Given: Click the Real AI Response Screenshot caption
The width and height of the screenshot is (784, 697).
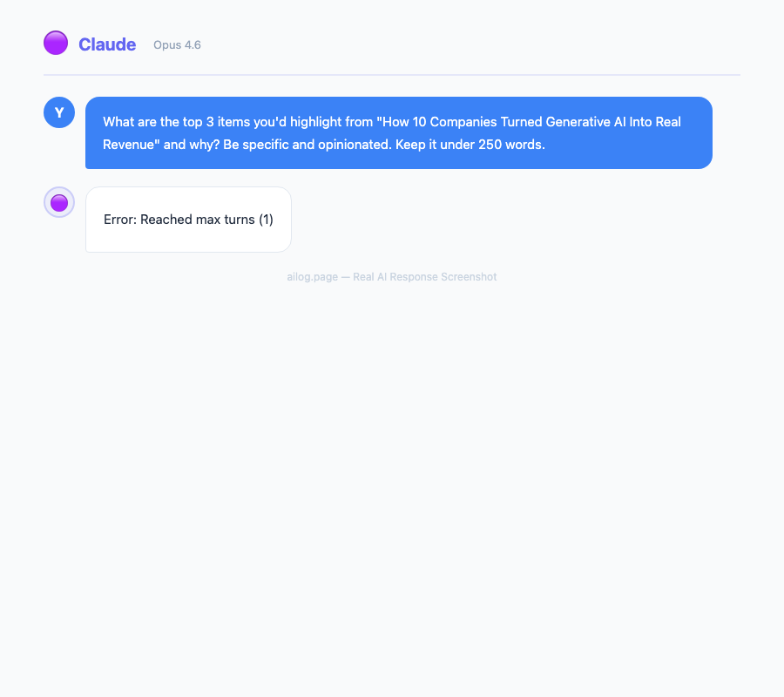Looking at the screenshot, I should coord(424,276).
